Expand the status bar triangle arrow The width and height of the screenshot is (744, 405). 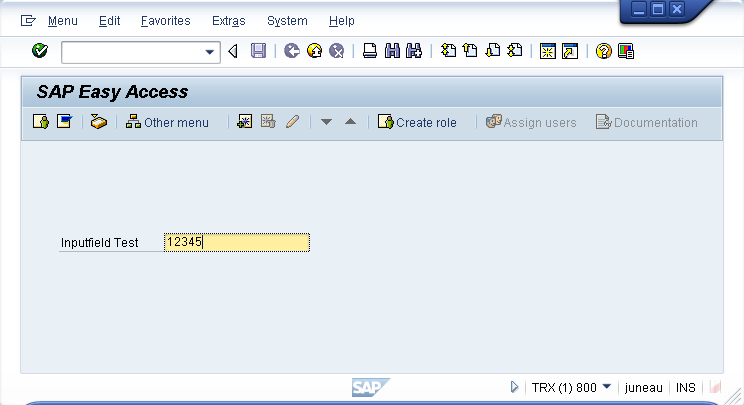[514, 387]
